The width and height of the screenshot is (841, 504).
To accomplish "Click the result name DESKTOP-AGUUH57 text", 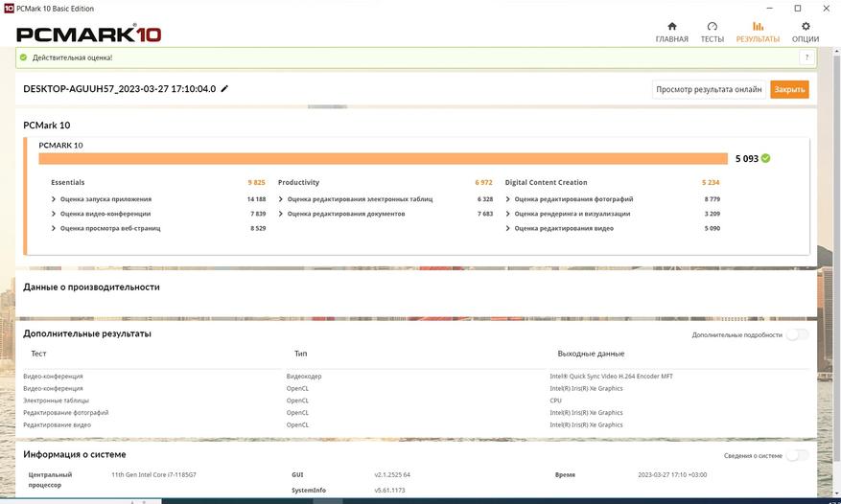I will point(119,88).
